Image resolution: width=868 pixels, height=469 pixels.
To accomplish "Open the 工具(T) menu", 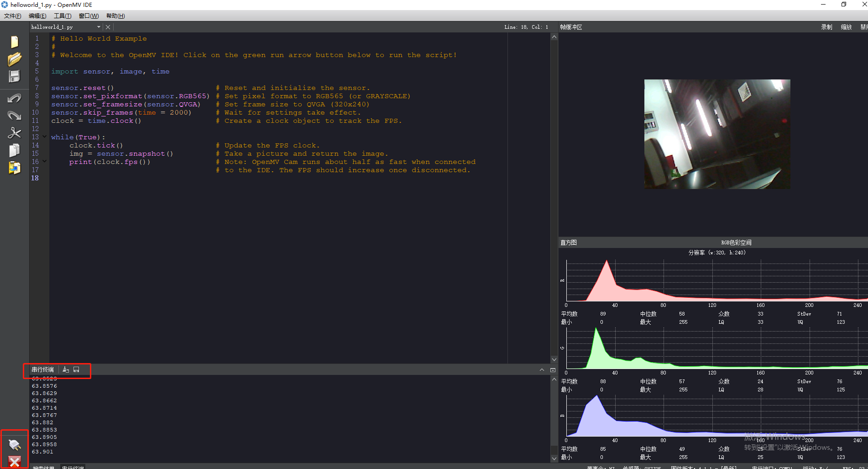I will click(x=63, y=16).
